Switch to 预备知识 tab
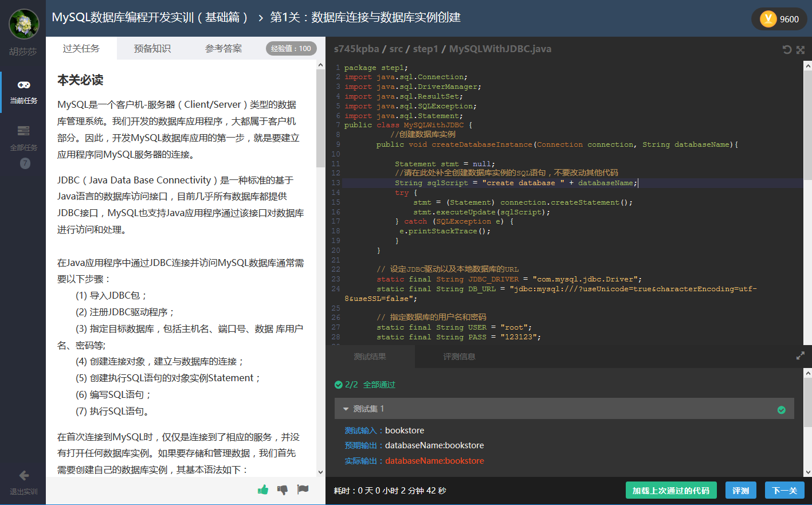 (x=152, y=49)
